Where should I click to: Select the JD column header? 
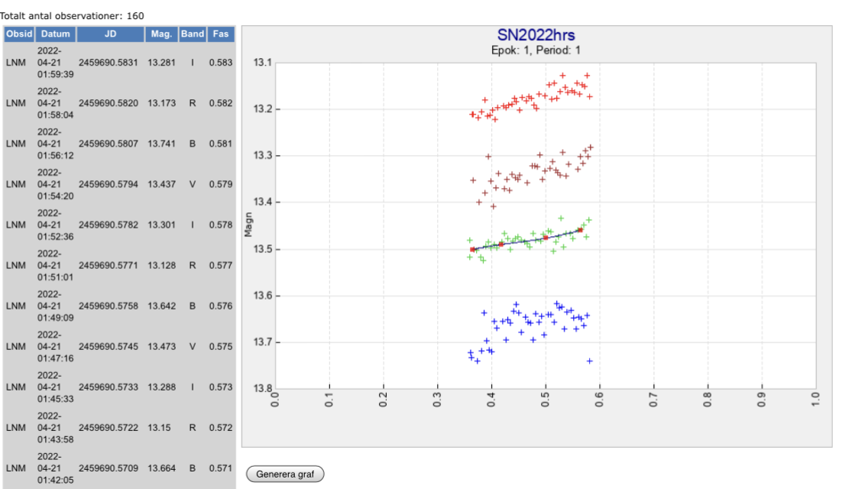(109, 34)
